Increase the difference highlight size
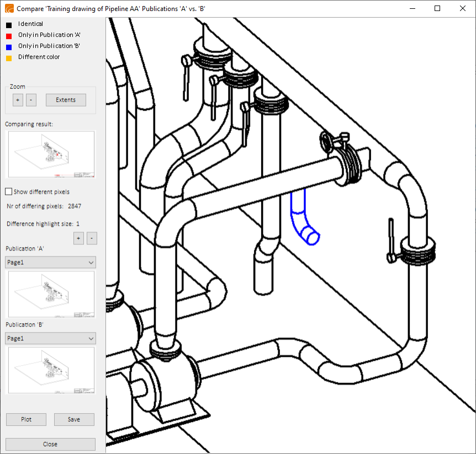 pos(78,238)
